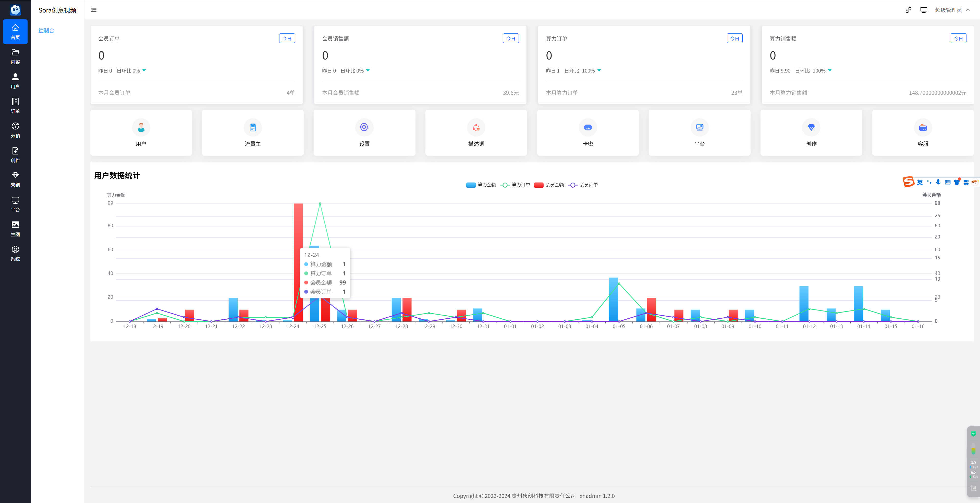Open the 流量主 shortcut card icon
The width and height of the screenshot is (980, 503).
click(253, 127)
